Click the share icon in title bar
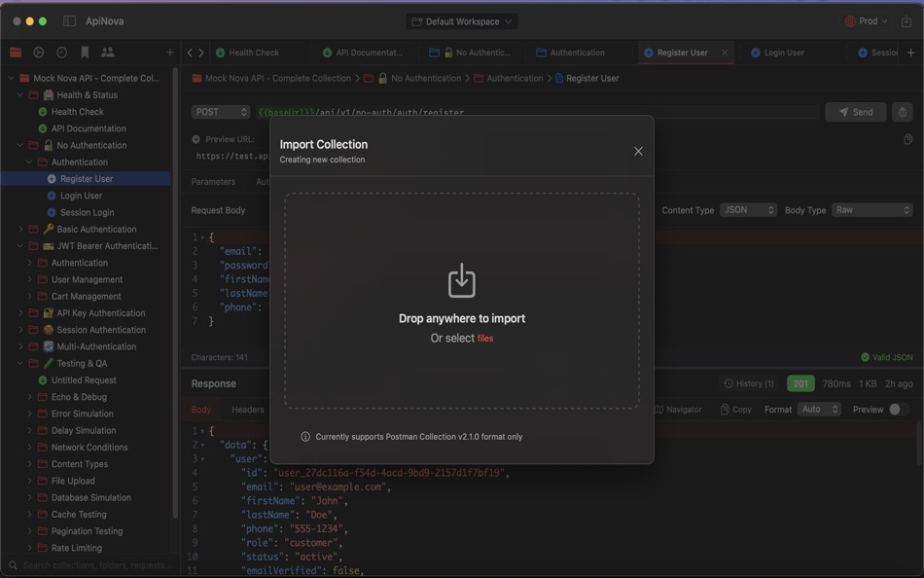 point(906,21)
